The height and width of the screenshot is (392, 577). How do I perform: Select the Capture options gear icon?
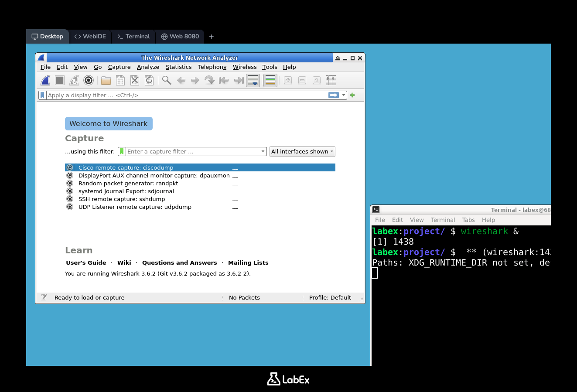[89, 80]
